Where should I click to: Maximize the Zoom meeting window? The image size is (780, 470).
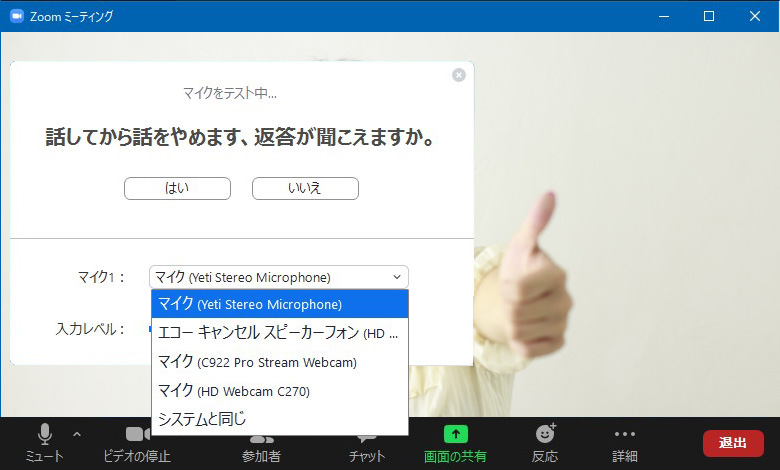pyautogui.click(x=708, y=16)
